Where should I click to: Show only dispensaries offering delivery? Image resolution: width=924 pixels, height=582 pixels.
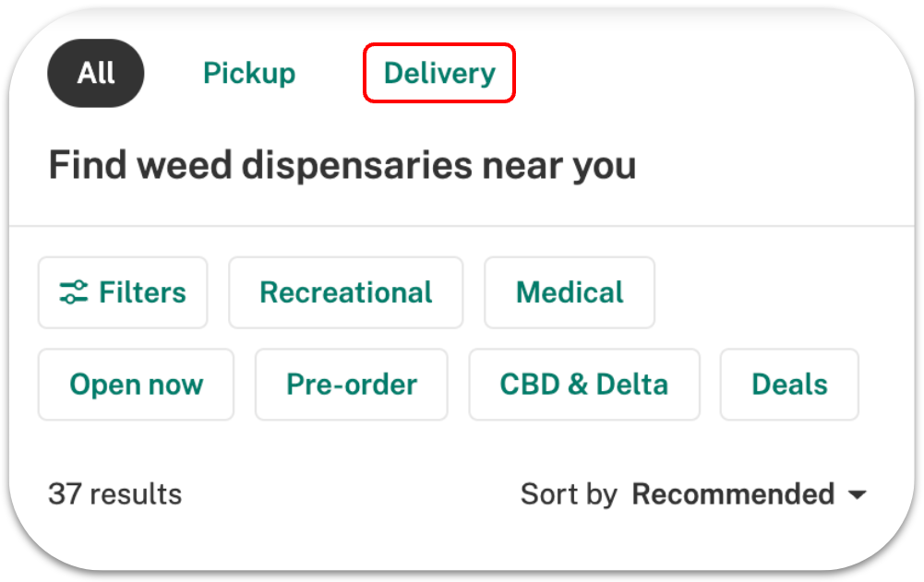point(439,73)
